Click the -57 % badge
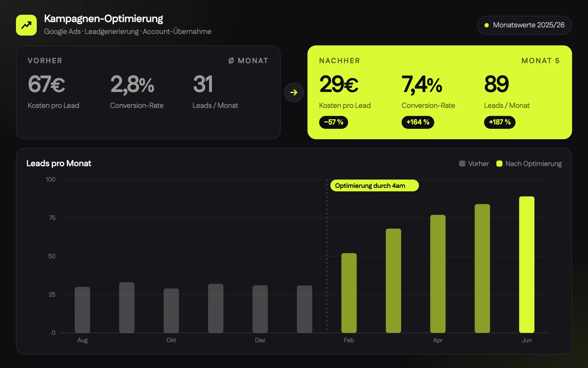This screenshot has height=368, width=588. 333,122
